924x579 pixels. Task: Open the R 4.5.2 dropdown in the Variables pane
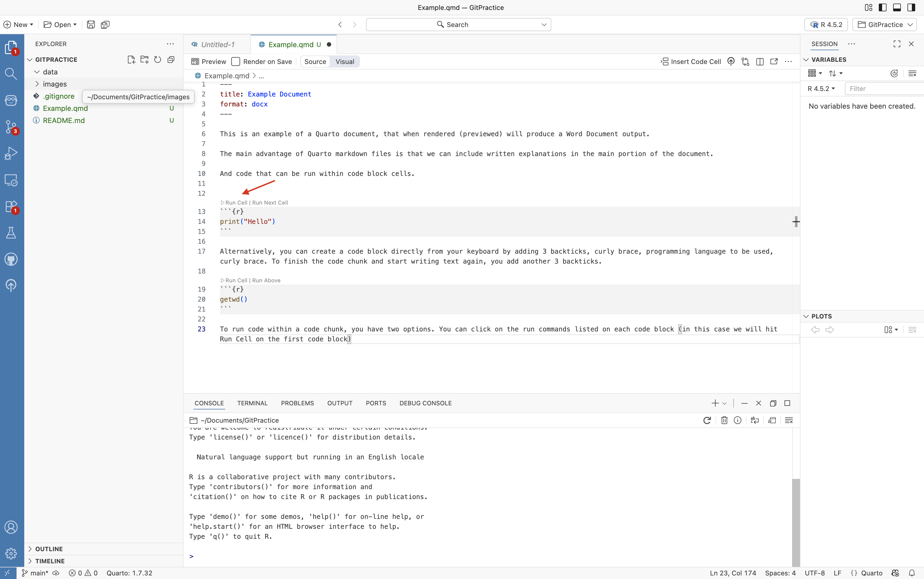[821, 89]
